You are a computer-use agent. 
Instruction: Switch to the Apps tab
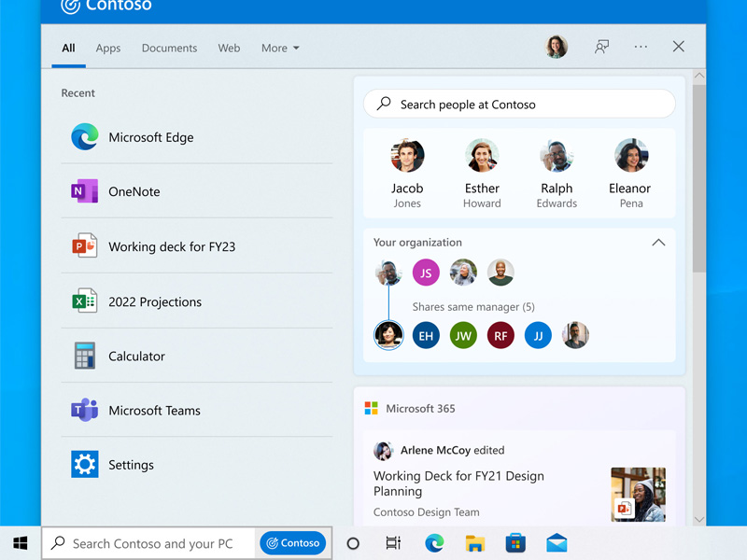[x=108, y=49]
